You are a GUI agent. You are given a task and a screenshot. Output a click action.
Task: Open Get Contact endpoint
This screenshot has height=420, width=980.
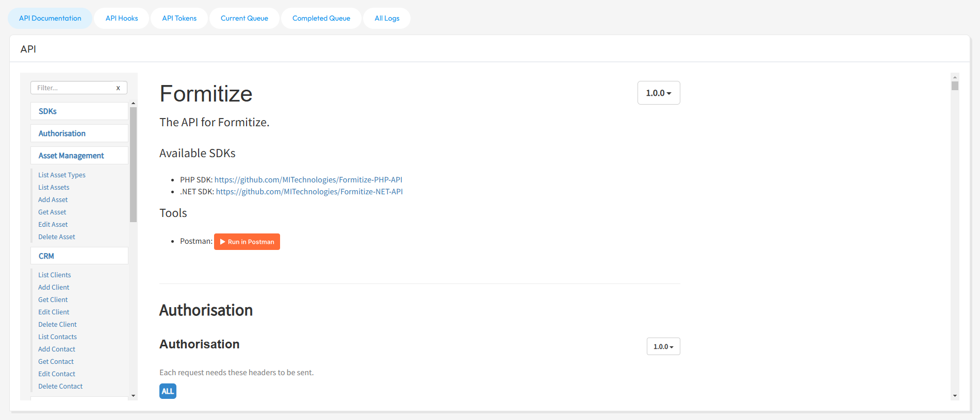point(56,362)
